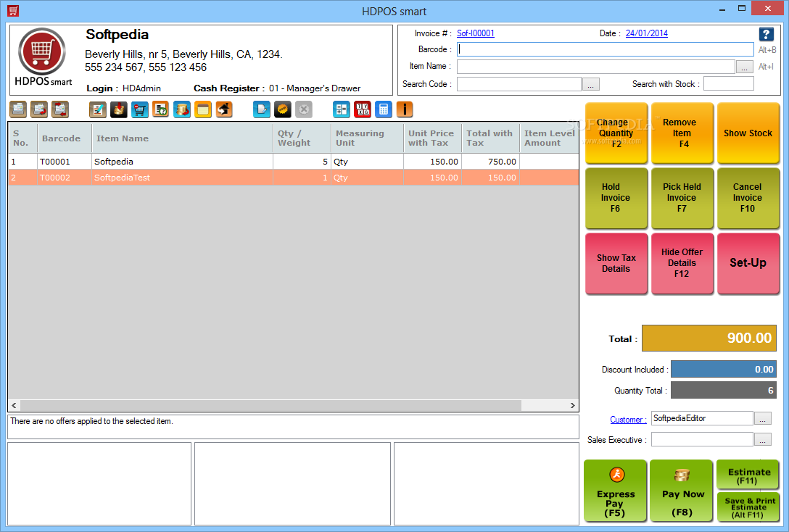Select the T00001 Softpedia row
Image resolution: width=789 pixels, height=532 pixels.
coord(294,162)
